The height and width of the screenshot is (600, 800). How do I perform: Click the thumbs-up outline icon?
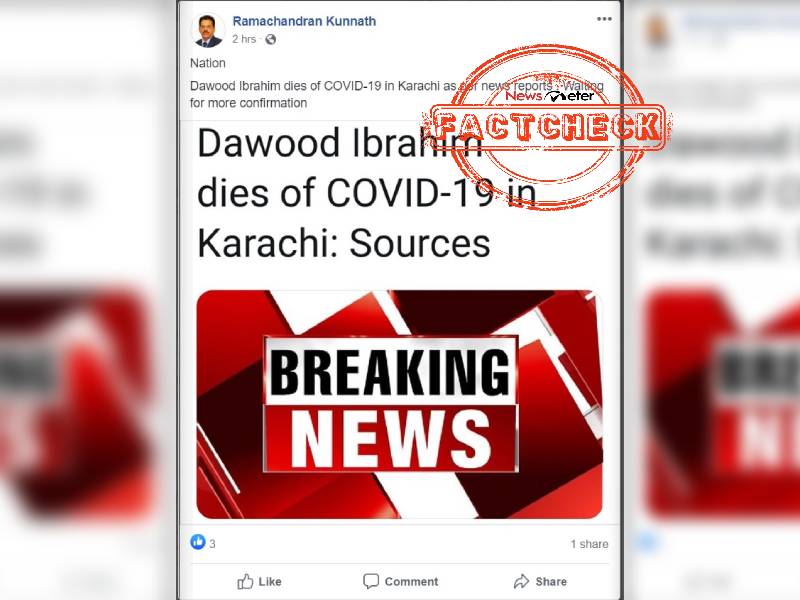(x=245, y=581)
